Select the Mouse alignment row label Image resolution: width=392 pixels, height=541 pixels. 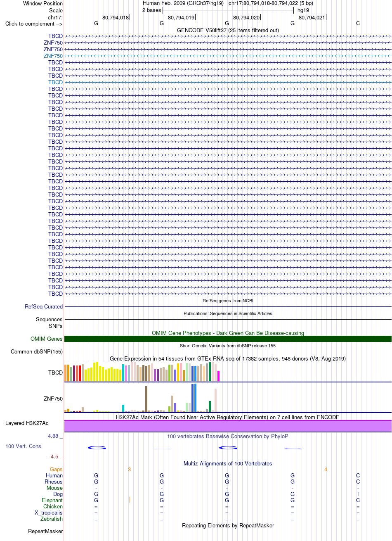pos(55,488)
